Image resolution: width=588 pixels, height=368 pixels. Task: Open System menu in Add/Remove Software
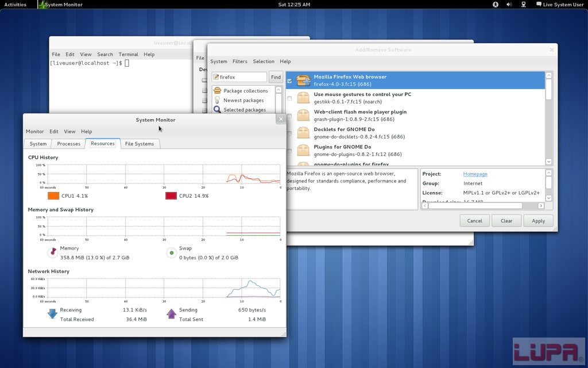(219, 62)
